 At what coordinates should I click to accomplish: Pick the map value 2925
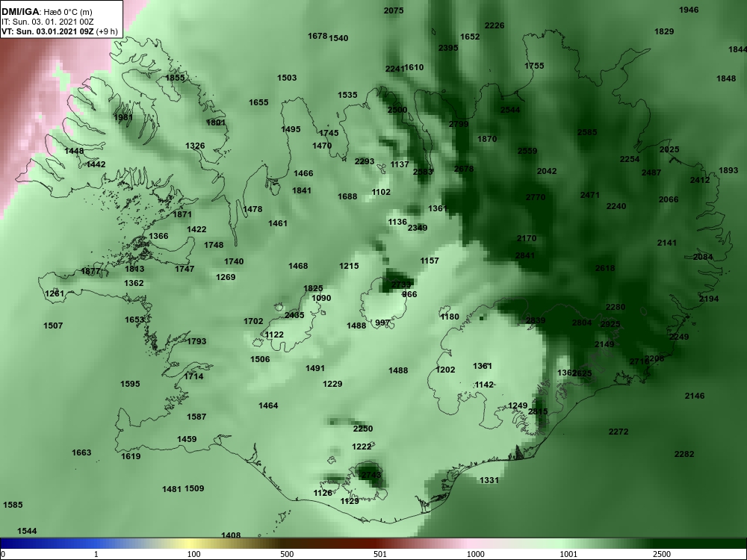tap(610, 324)
